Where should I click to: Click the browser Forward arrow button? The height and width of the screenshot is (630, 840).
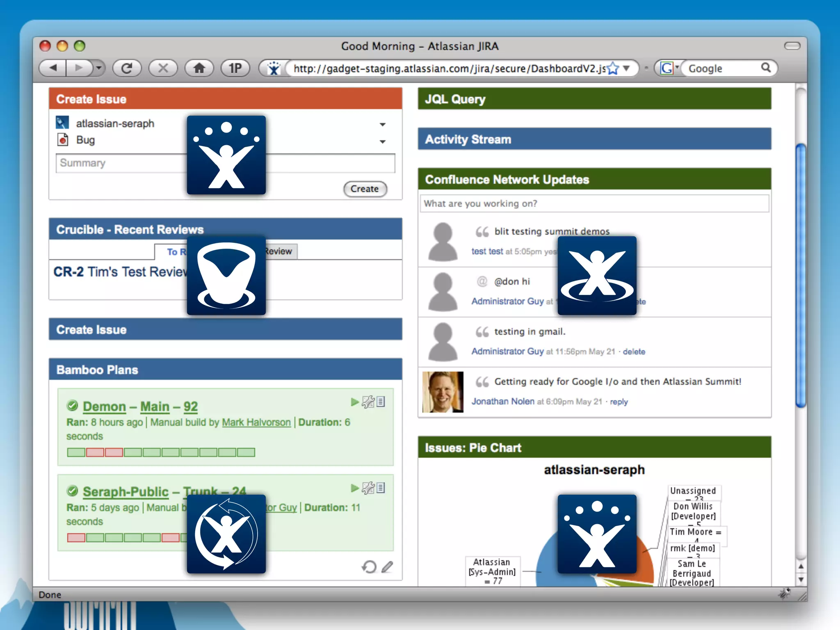tap(79, 68)
